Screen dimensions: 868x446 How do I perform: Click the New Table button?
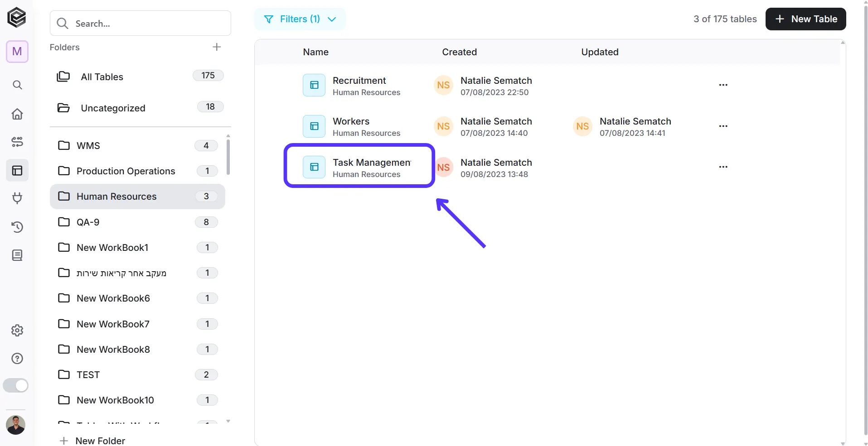click(805, 19)
